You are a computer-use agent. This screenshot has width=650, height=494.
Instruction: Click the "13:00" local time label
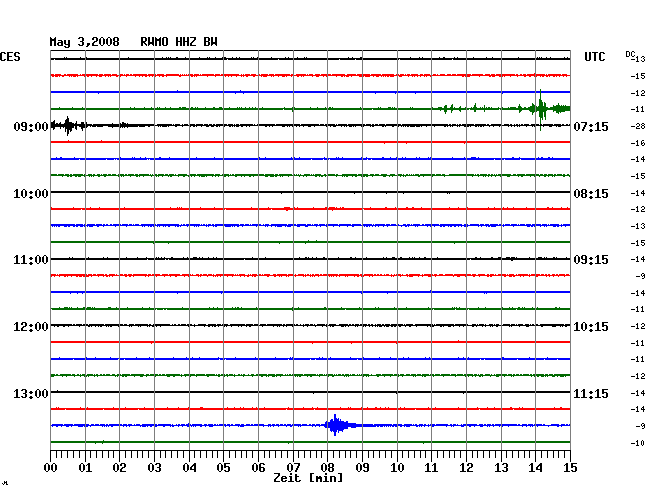coord(31,393)
